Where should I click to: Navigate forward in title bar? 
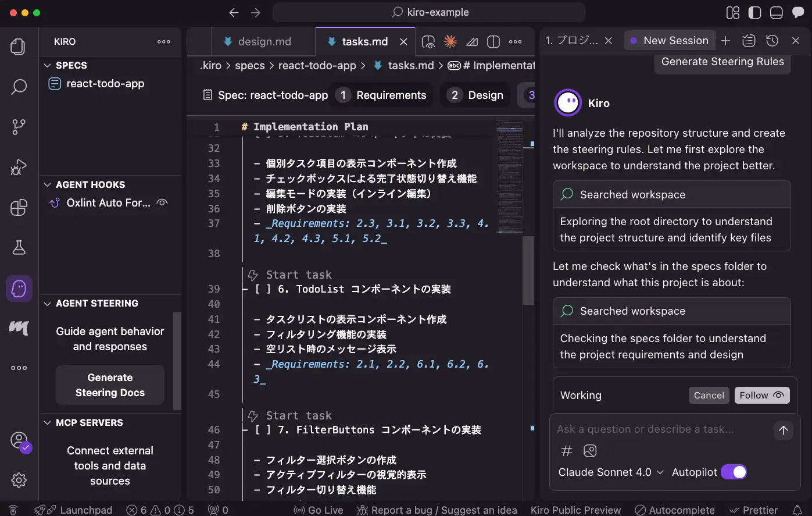[x=256, y=12]
